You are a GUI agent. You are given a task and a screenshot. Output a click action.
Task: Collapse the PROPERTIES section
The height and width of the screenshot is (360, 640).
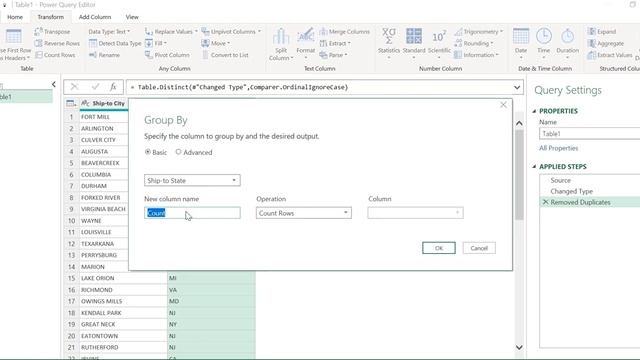tap(534, 111)
